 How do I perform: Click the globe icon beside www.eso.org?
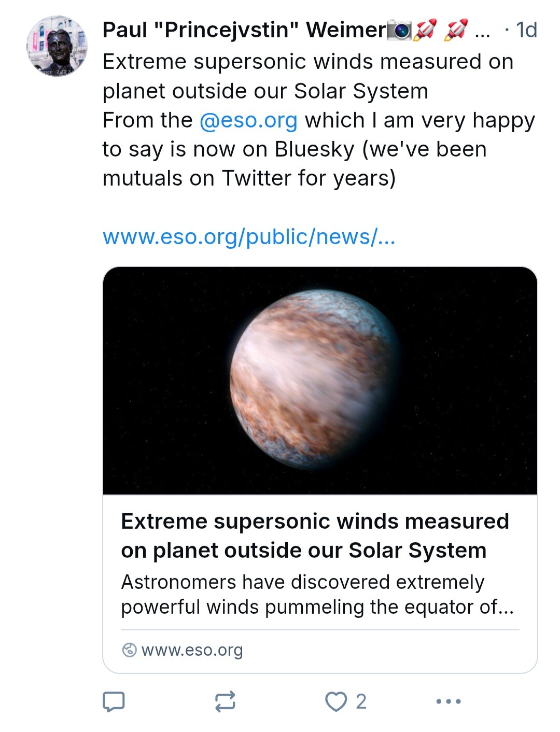(x=129, y=650)
